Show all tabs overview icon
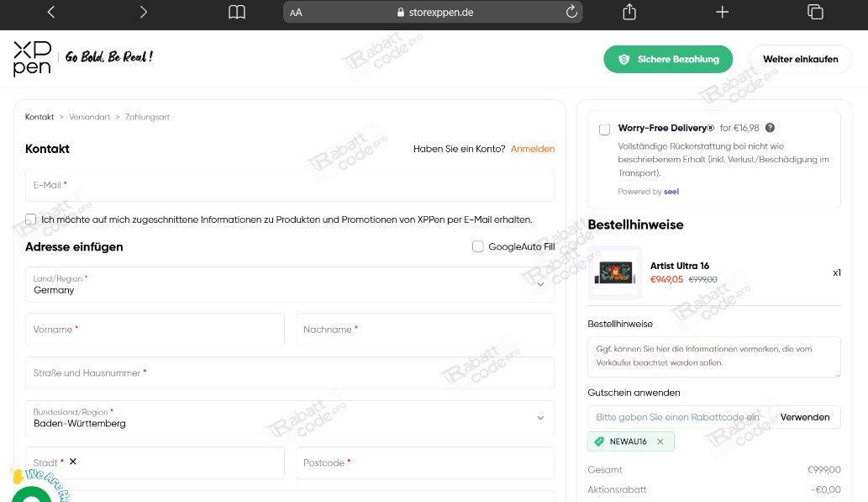The height and width of the screenshot is (502, 868). (815, 12)
